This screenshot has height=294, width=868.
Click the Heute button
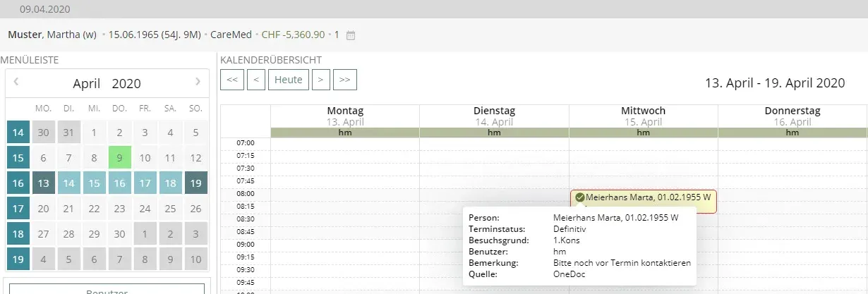tap(288, 80)
